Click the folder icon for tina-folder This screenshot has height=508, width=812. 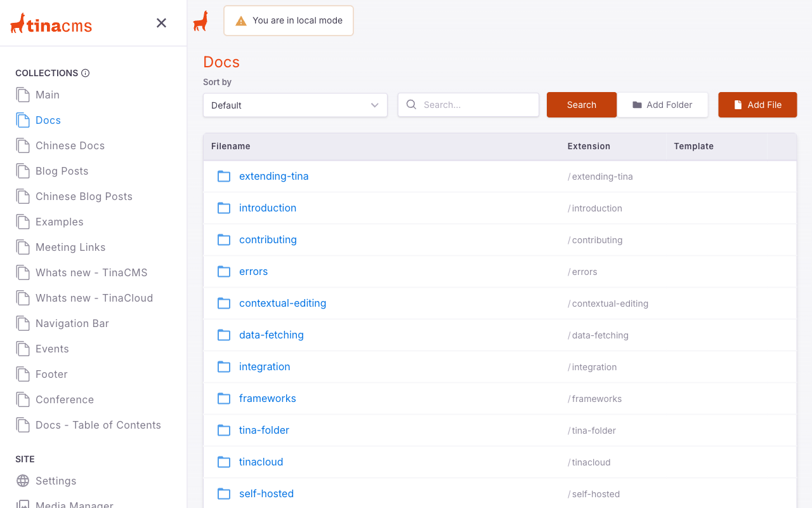[x=224, y=430]
